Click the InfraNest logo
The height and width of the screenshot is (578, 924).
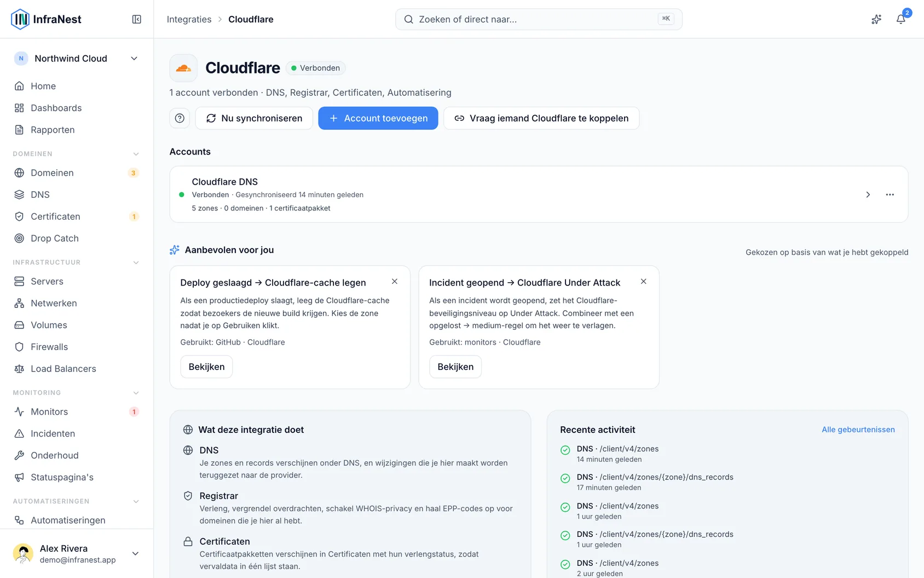click(46, 19)
